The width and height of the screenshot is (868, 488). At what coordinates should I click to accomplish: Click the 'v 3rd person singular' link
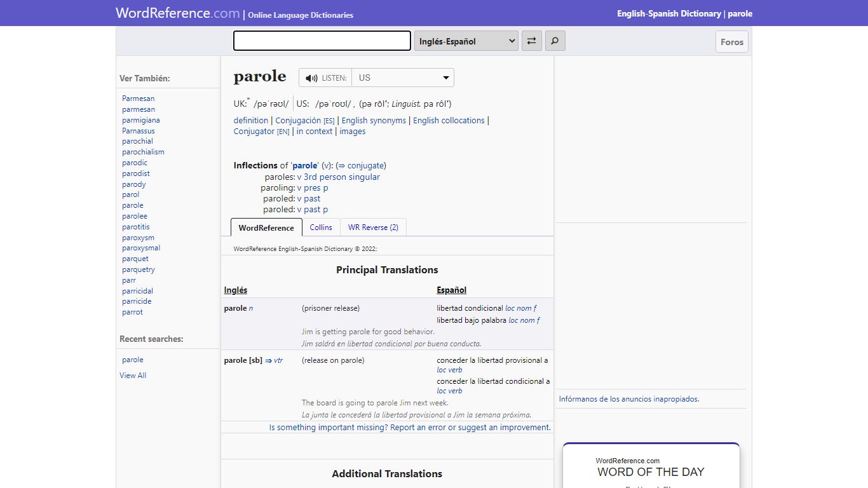click(339, 177)
